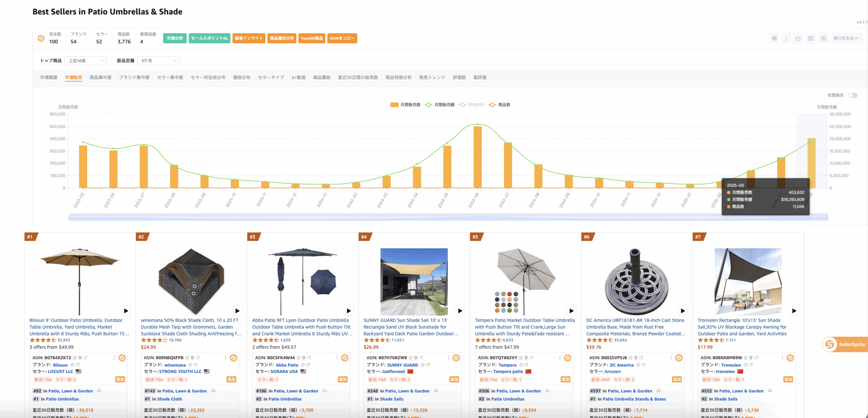Screen dimensions: 868x418
Task: Open BSR chart icon beside #143 rank
Action: click(213, 391)
